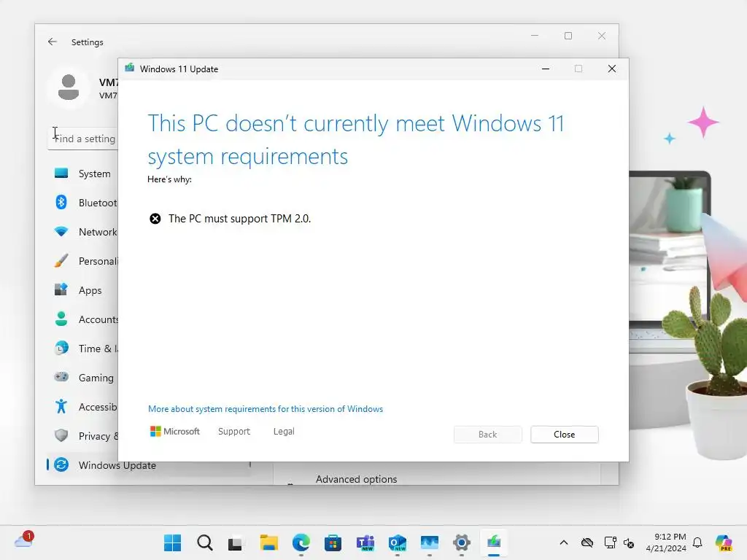The width and height of the screenshot is (747, 560).
Task: Close the Windows 11 Update dialog via Close button
Action: tap(564, 435)
